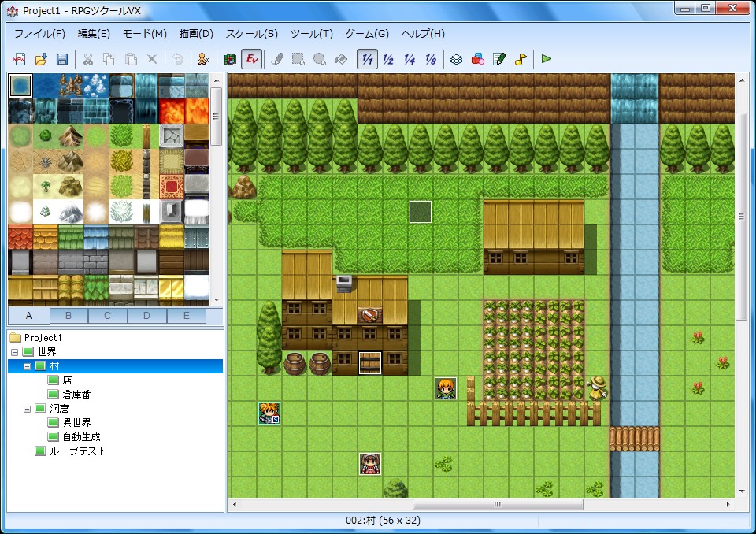Click the Save Project floppy icon
This screenshot has height=534, width=756.
click(61, 59)
